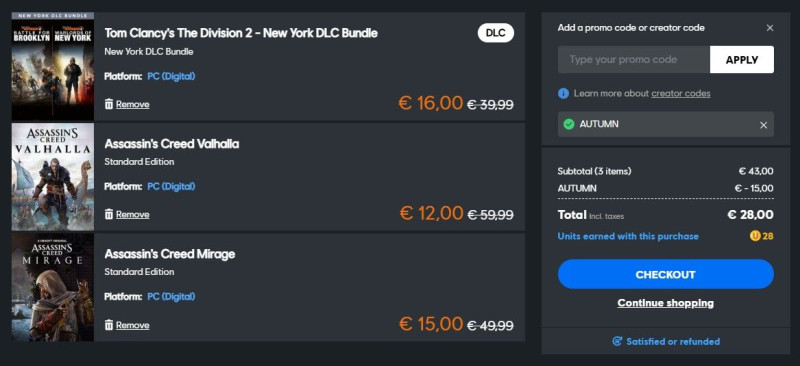Viewport: 800px width, 366px height.
Task: Proceed with the CHECKOUT button
Action: [666, 274]
